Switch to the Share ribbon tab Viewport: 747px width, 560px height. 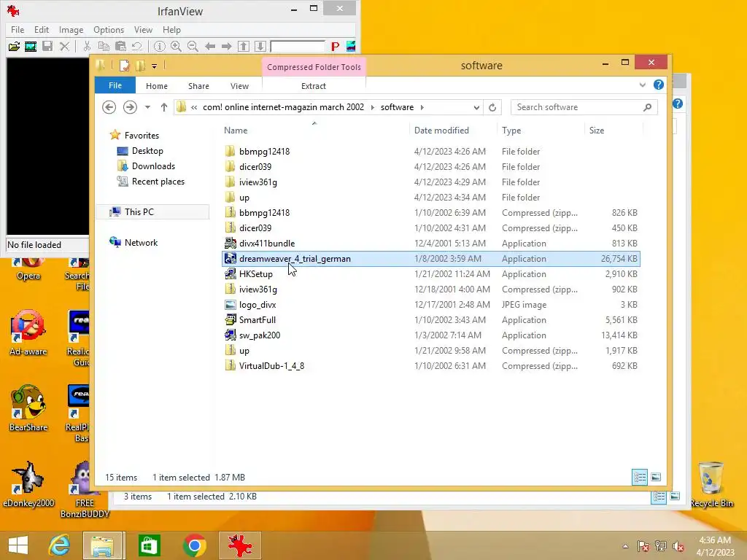198,86
